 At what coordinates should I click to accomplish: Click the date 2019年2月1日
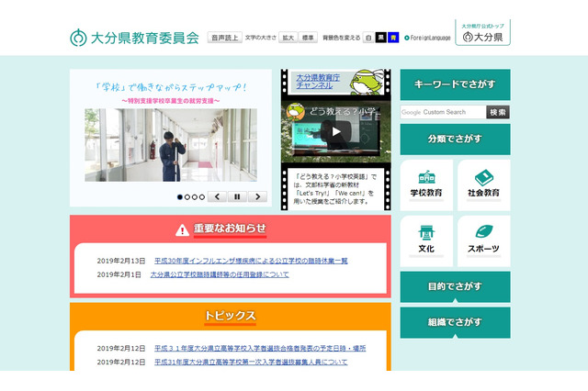click(x=119, y=274)
